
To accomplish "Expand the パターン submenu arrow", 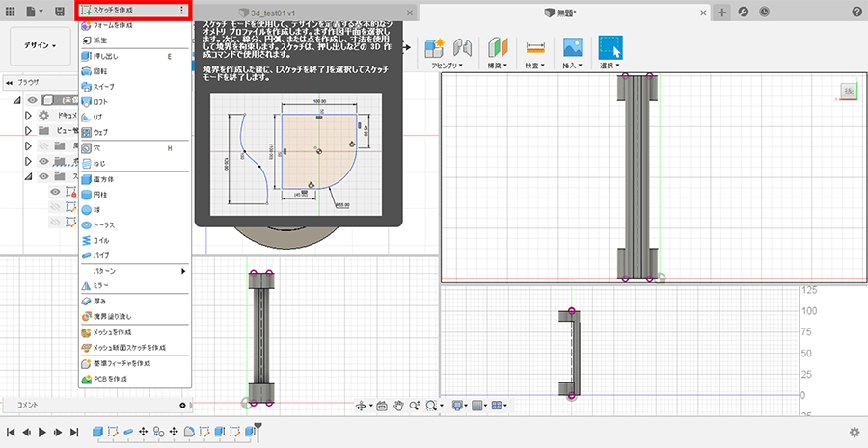I will 183,272.
